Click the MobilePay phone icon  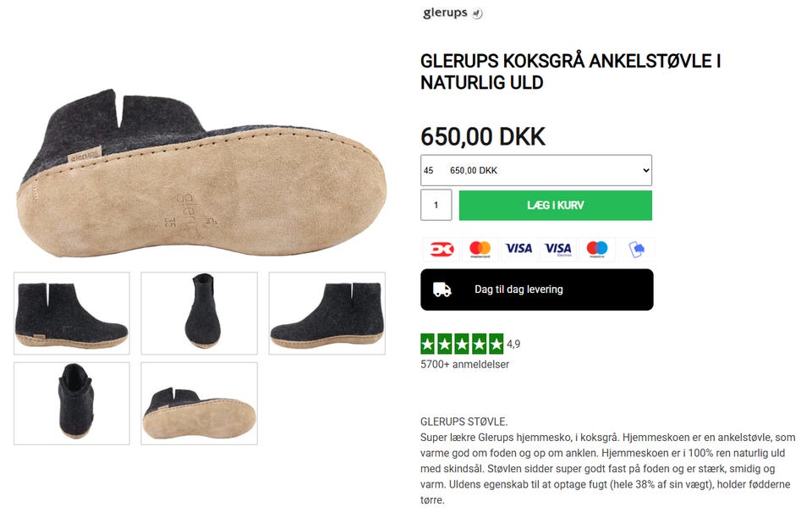tap(636, 249)
